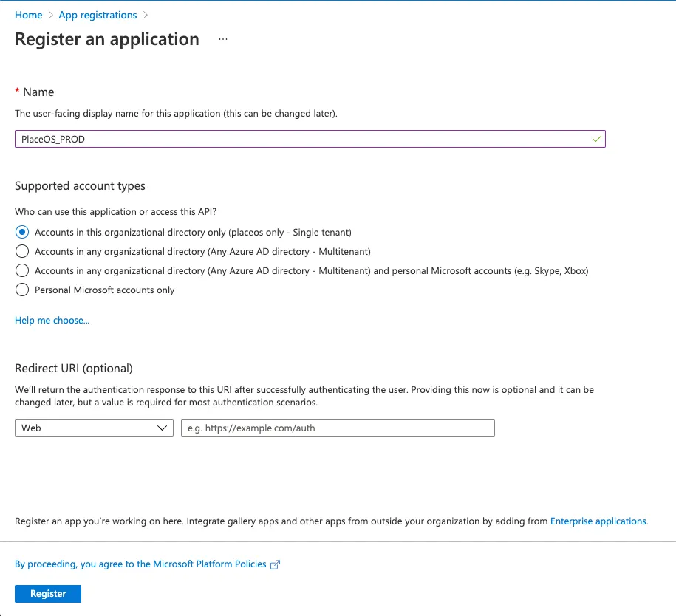The image size is (676, 616).
Task: Click the Help me choose link
Action: click(52, 320)
